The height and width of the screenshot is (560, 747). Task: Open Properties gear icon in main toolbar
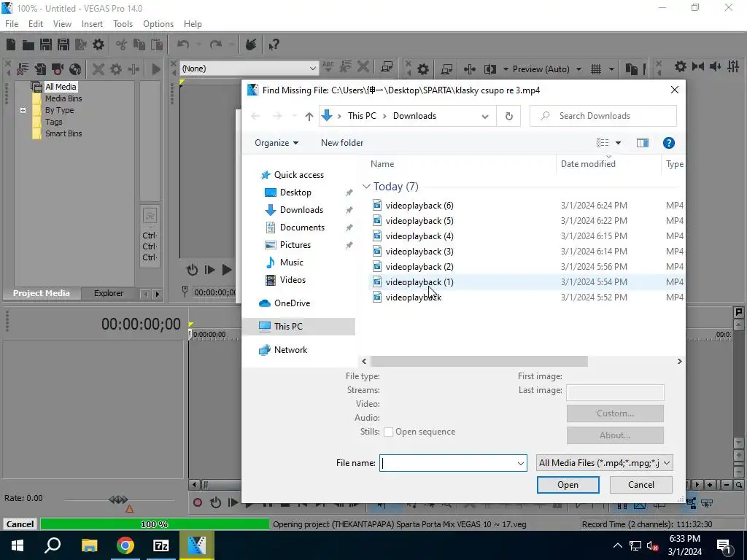[x=98, y=44]
